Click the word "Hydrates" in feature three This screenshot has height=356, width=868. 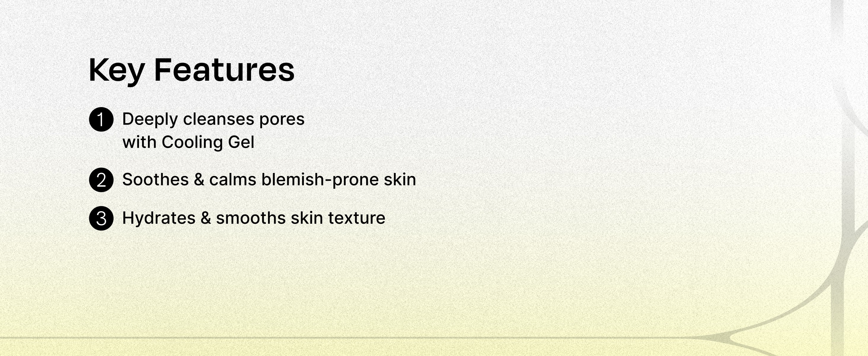tap(159, 218)
